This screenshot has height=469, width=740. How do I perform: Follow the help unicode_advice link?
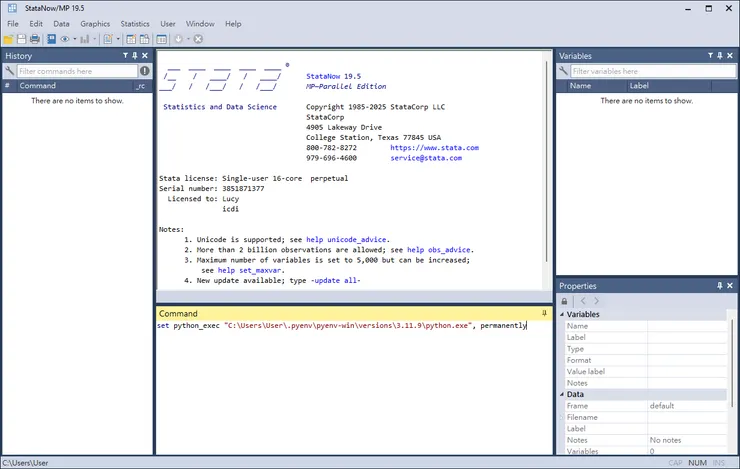pos(346,240)
